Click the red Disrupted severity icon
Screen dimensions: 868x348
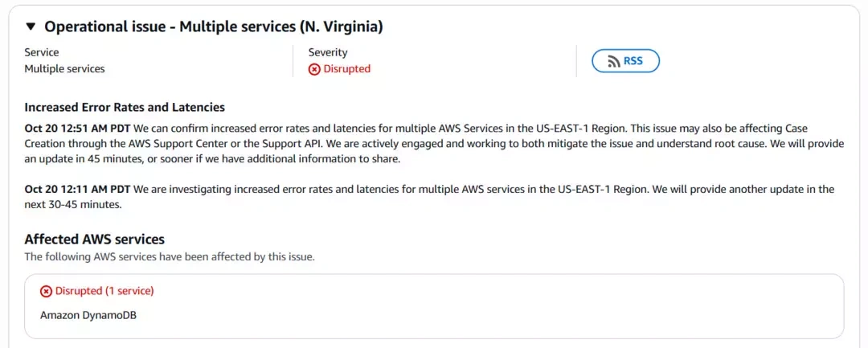[314, 69]
